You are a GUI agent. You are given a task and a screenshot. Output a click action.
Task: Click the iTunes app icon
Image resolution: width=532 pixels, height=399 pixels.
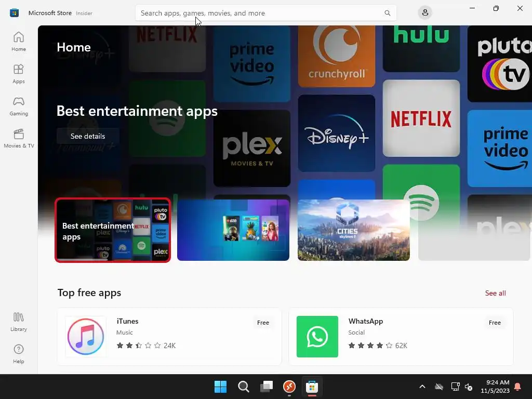click(x=86, y=337)
